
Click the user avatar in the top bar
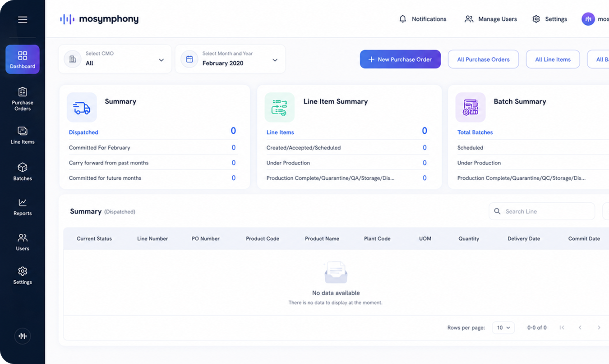click(x=588, y=19)
